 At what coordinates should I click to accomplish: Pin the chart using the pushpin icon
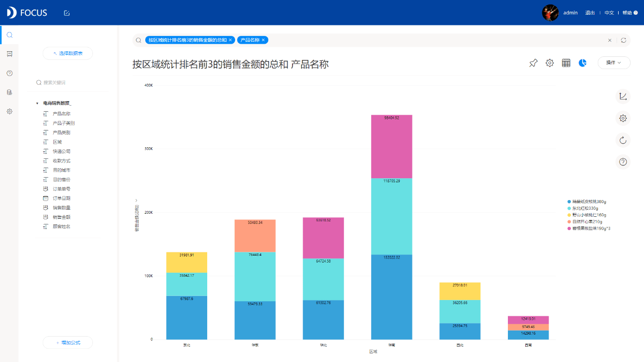[x=533, y=63]
